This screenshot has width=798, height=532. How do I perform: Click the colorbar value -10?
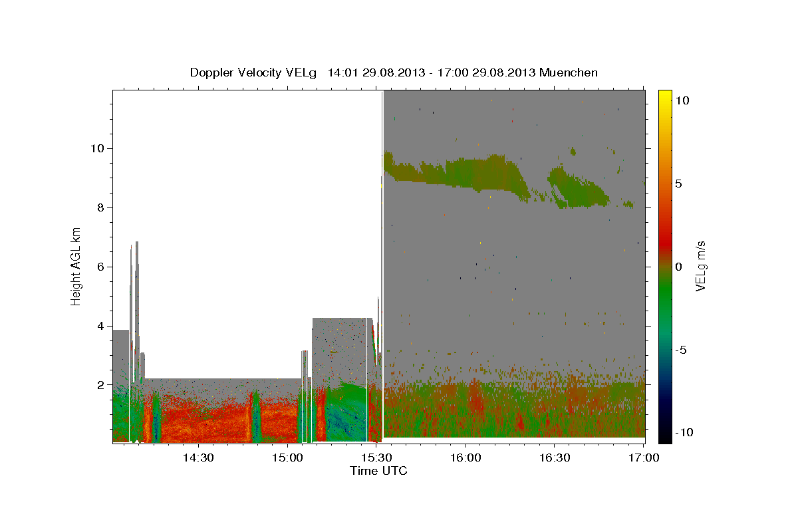[x=684, y=432]
